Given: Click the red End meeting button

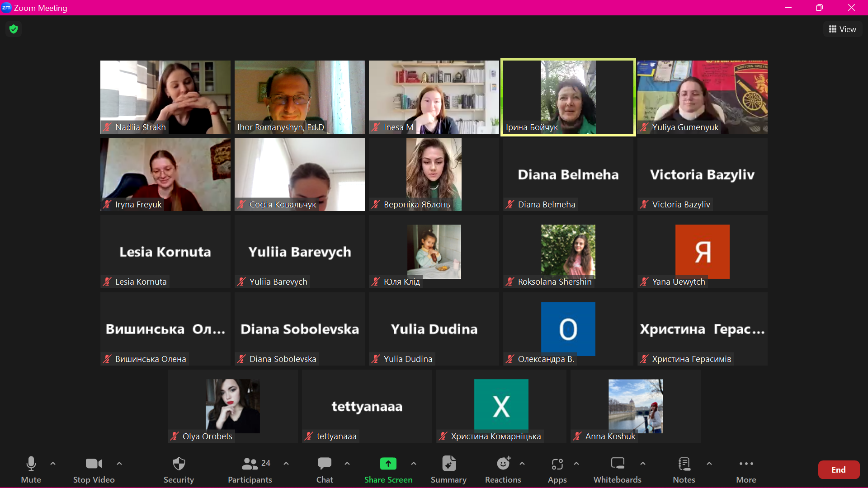Looking at the screenshot, I should (x=838, y=470).
